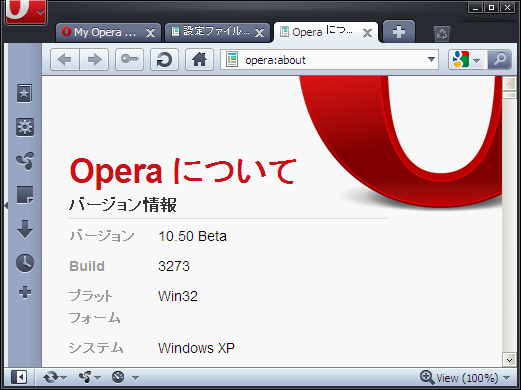Close the 設定ファイル tab
The image size is (521, 390).
pos(259,33)
